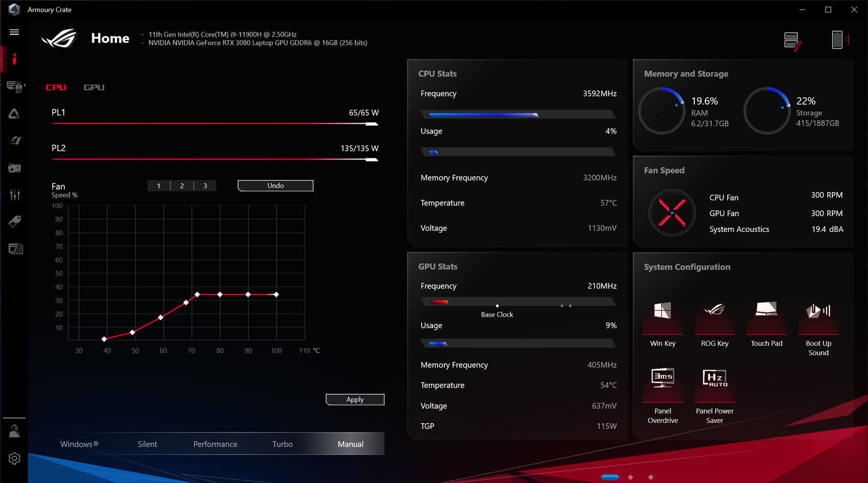Click the GPU Frequency Base Clock bar
This screenshot has height=483, width=868.
click(x=518, y=302)
